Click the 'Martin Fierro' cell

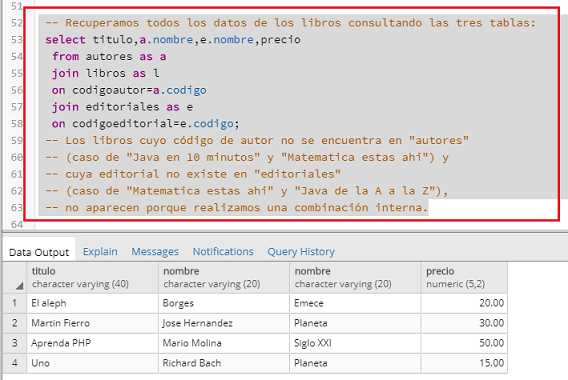click(x=92, y=323)
